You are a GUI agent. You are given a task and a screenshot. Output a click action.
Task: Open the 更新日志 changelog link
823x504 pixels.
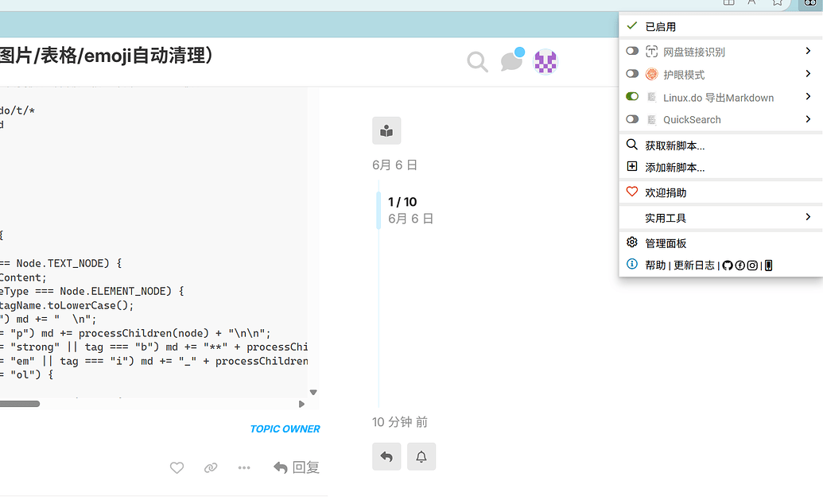(694, 266)
